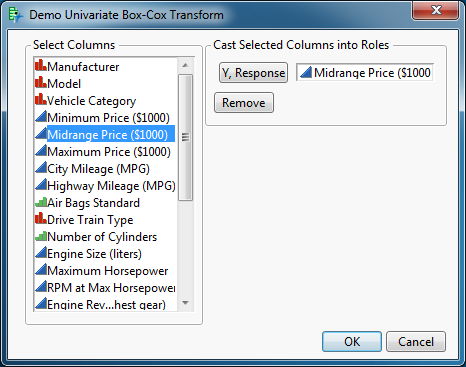This screenshot has height=367, width=466.
Task: Click the Remove button
Action: [x=244, y=103]
